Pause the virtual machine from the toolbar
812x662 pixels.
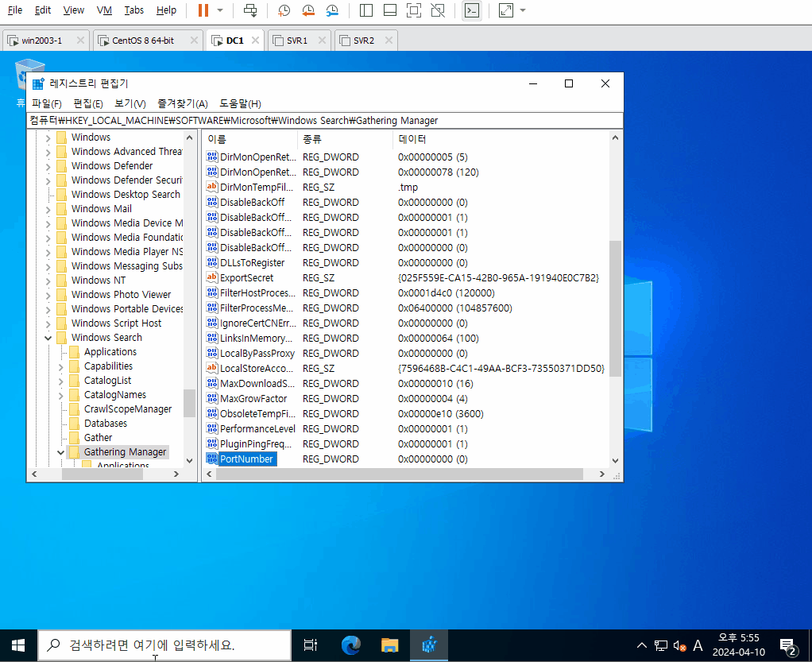[x=203, y=10]
